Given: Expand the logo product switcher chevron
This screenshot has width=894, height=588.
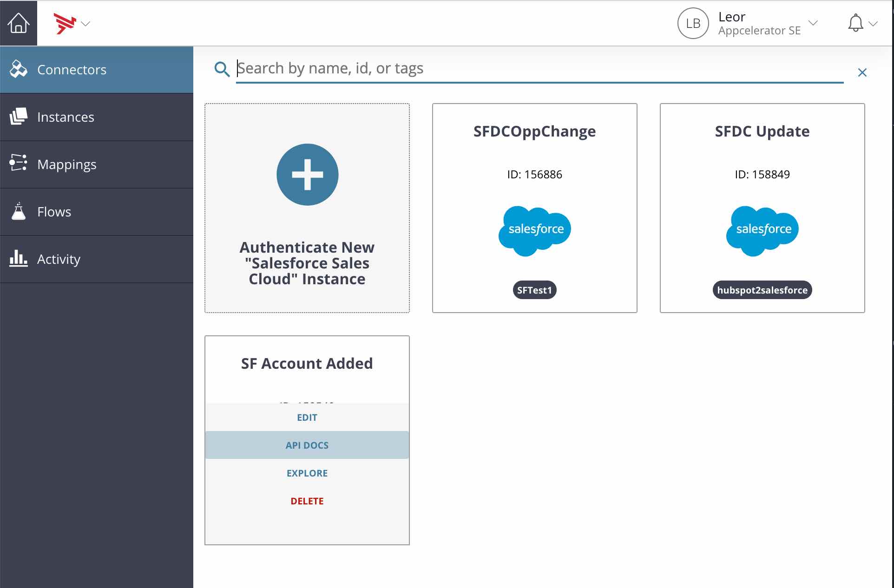Looking at the screenshot, I should coord(85,24).
